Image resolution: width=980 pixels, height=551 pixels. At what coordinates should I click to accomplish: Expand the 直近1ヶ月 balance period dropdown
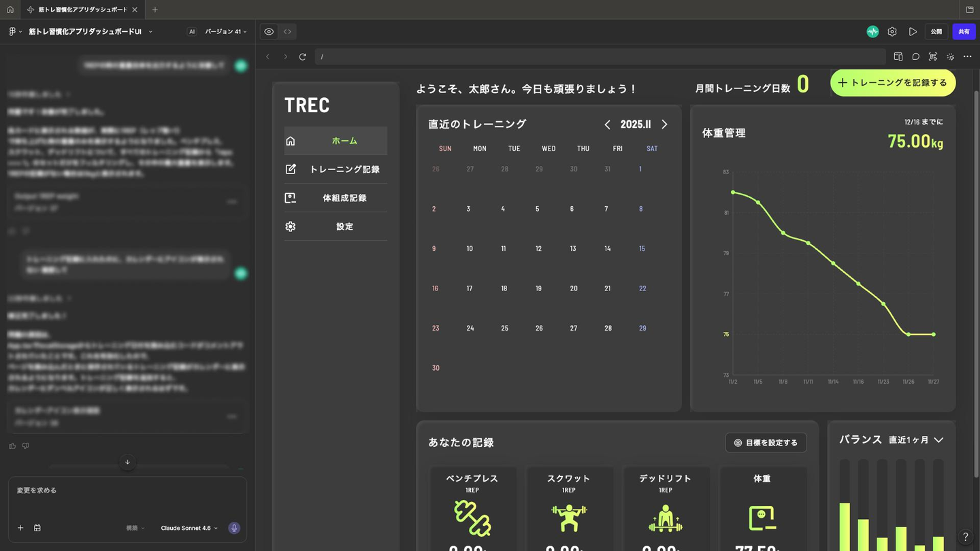click(916, 440)
